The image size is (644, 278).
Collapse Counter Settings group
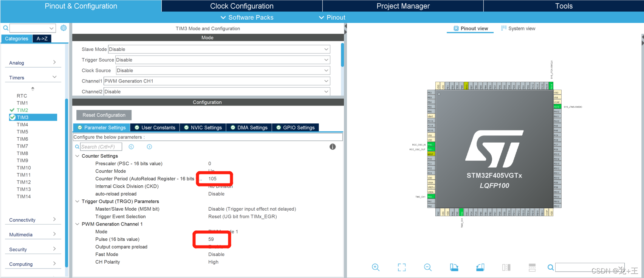tap(77, 156)
